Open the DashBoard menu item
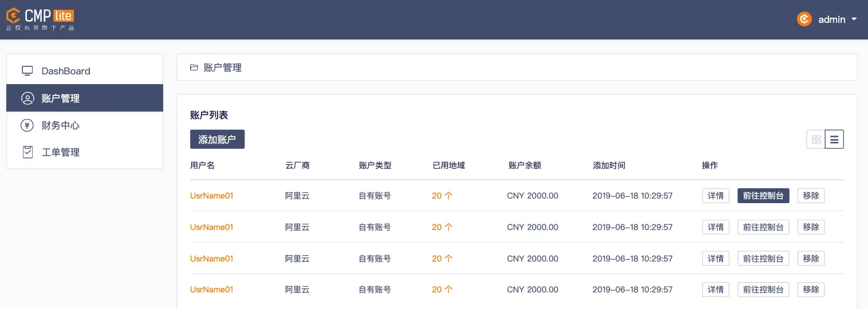The image size is (868, 309). (85, 71)
